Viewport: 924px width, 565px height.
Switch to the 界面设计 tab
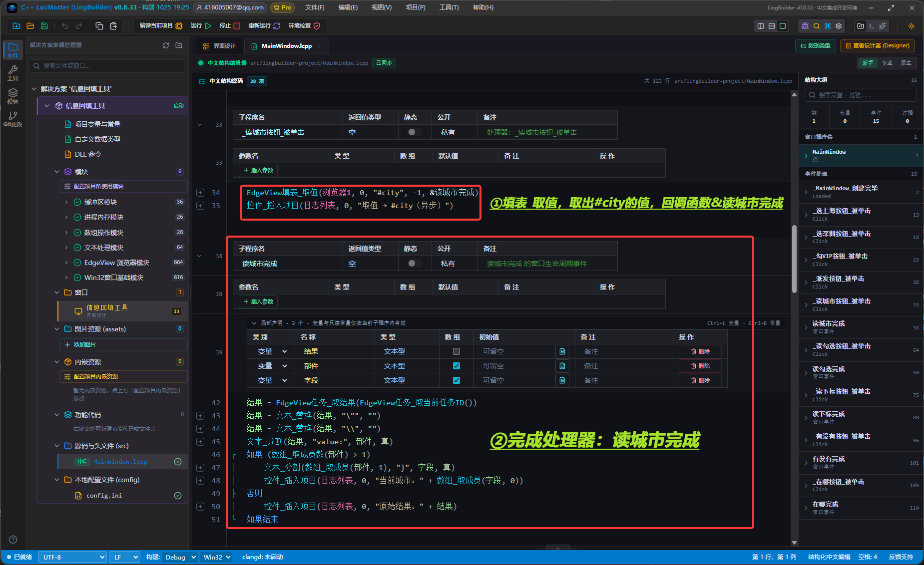click(x=219, y=46)
